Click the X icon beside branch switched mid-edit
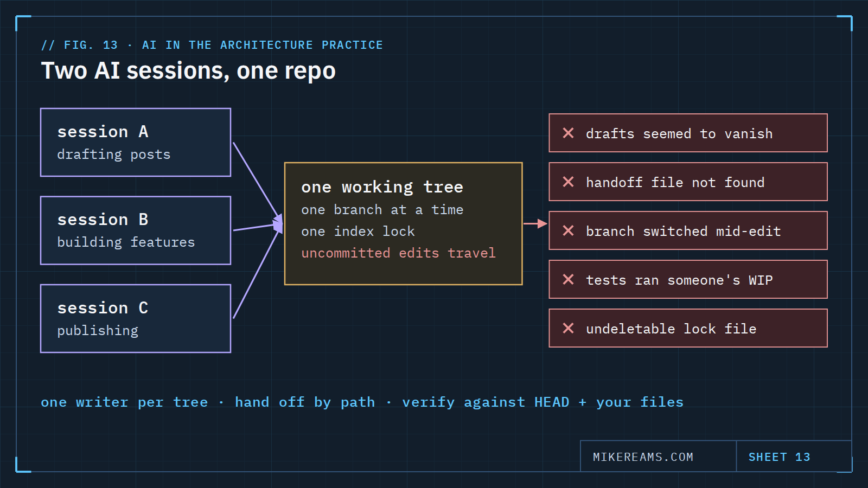The width and height of the screenshot is (868, 488). click(x=568, y=230)
